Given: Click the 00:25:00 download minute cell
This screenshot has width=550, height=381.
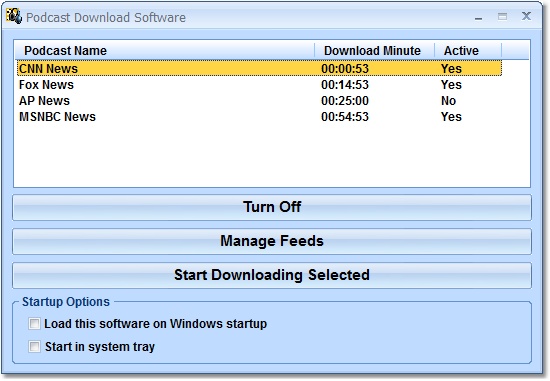Looking at the screenshot, I should coord(345,101).
